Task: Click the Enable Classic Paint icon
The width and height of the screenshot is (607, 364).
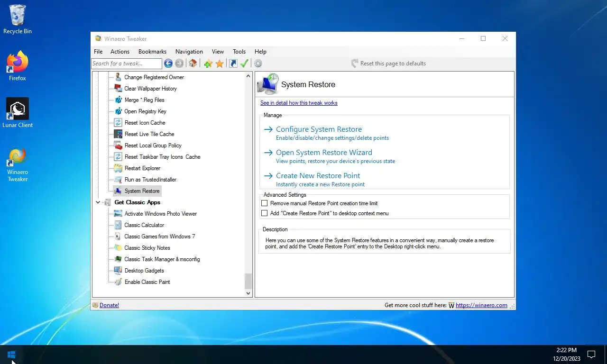Action: tap(118, 282)
